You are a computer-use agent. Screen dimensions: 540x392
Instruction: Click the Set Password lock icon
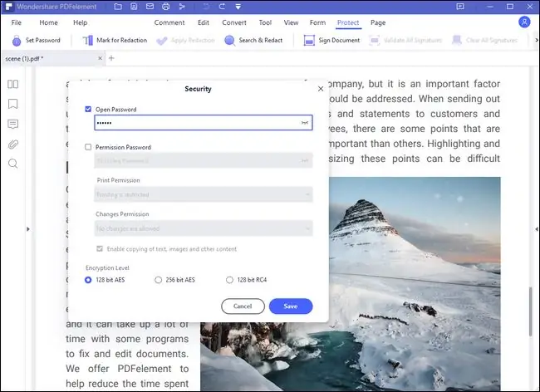[x=16, y=41]
